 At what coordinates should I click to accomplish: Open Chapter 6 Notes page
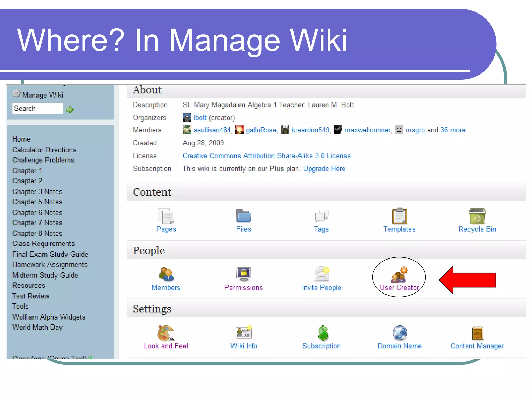point(37,212)
